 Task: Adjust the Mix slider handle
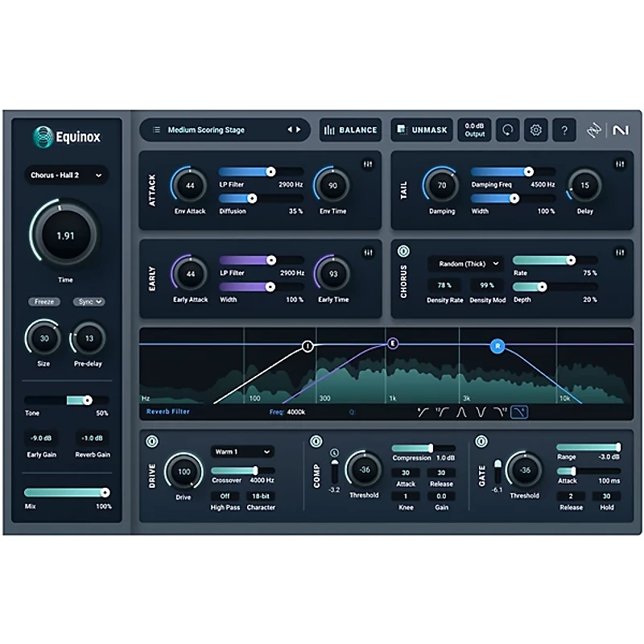click(105, 493)
